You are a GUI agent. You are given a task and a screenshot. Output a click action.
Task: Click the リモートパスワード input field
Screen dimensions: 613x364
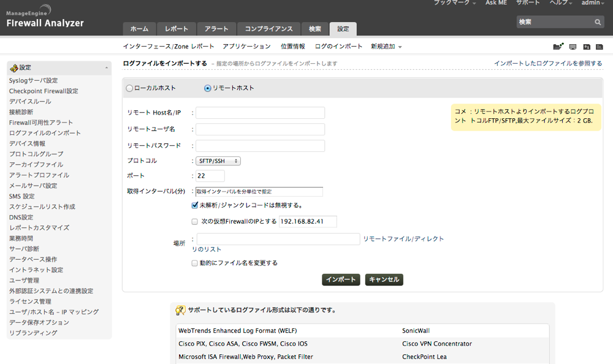260,146
